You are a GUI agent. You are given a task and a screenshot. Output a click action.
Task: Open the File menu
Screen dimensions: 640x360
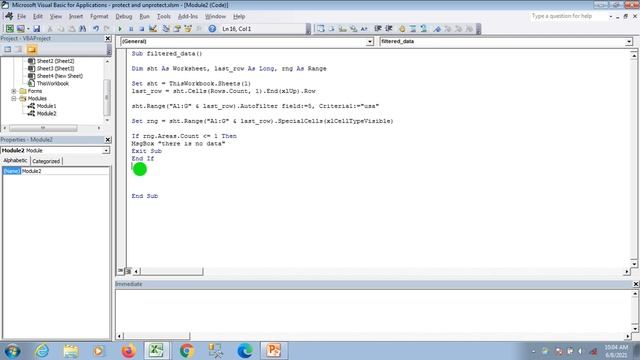click(x=21, y=16)
